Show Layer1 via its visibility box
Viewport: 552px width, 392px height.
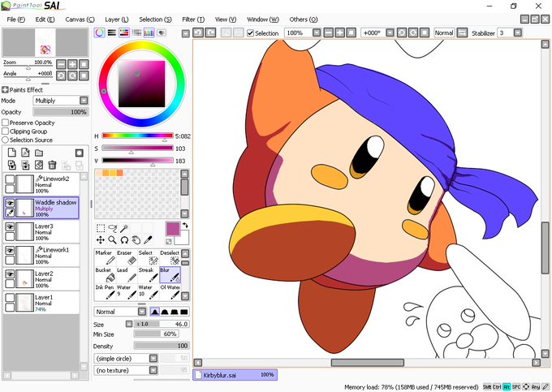click(10, 298)
